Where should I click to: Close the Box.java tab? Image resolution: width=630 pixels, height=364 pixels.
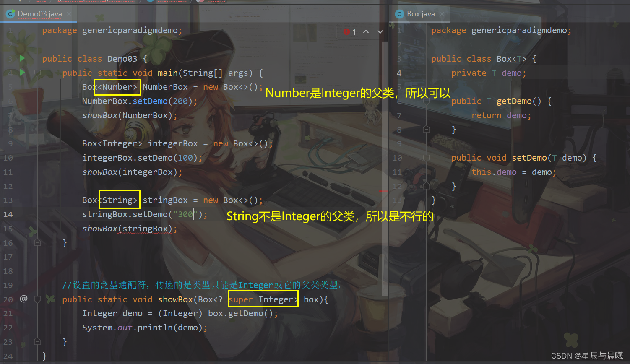click(x=442, y=14)
